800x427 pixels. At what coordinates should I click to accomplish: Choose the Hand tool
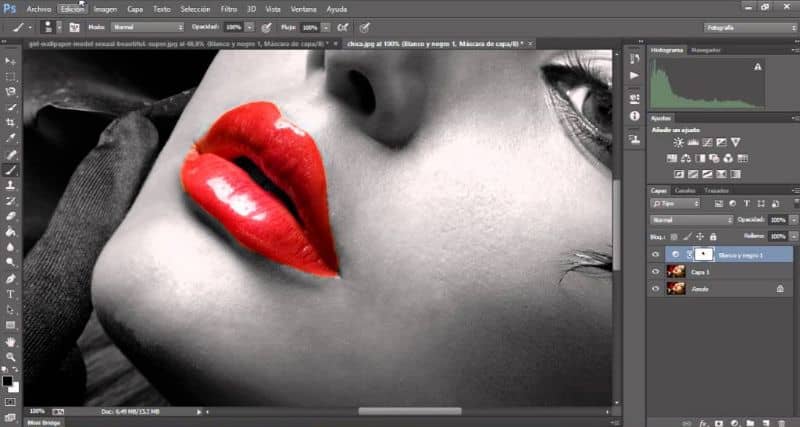[11, 341]
